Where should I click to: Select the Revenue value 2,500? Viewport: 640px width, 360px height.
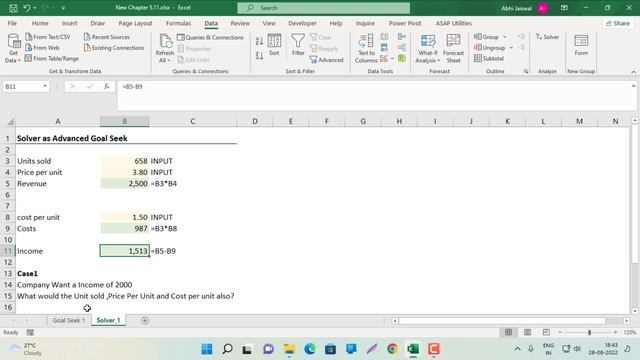pos(124,183)
